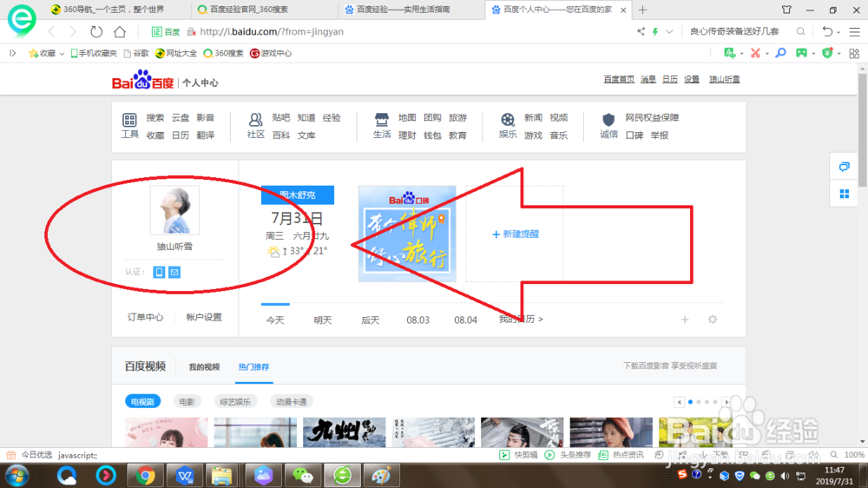
Task: Click the 100% zoom level control
Action: (x=854, y=455)
